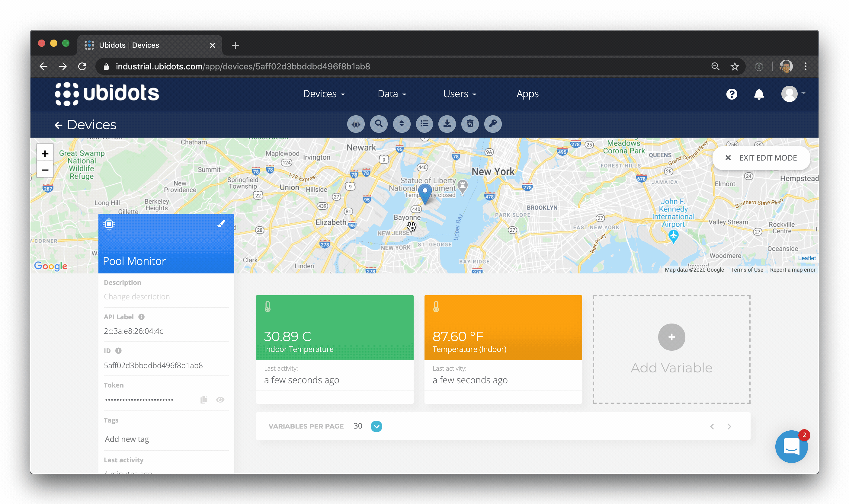
Task: Click the Change description field
Action: [x=136, y=297]
